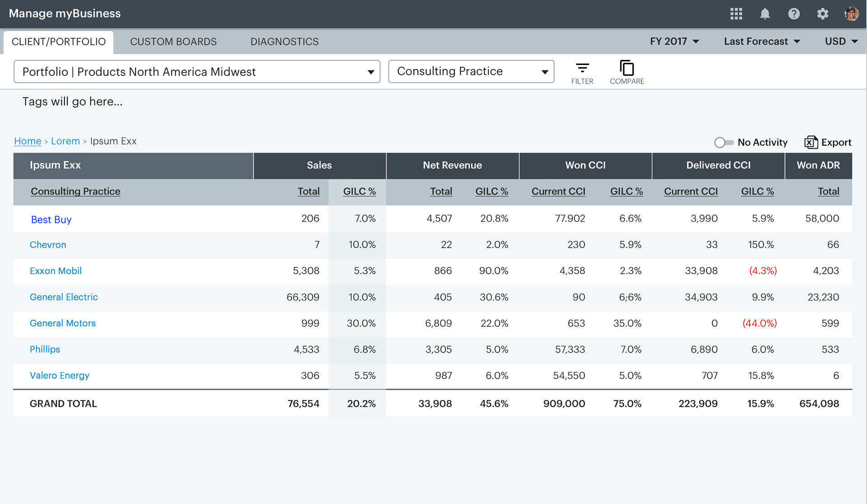This screenshot has width=867, height=504.
Task: Switch to the Diagnostics tab
Action: tap(284, 42)
